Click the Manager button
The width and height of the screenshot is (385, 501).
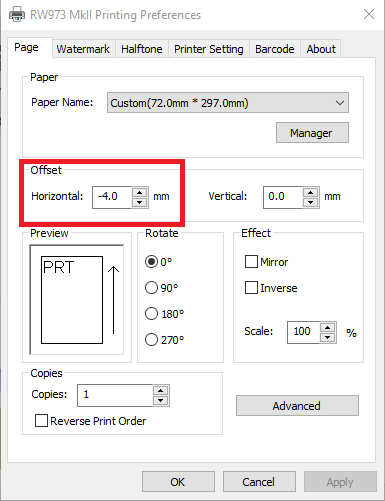point(312,133)
